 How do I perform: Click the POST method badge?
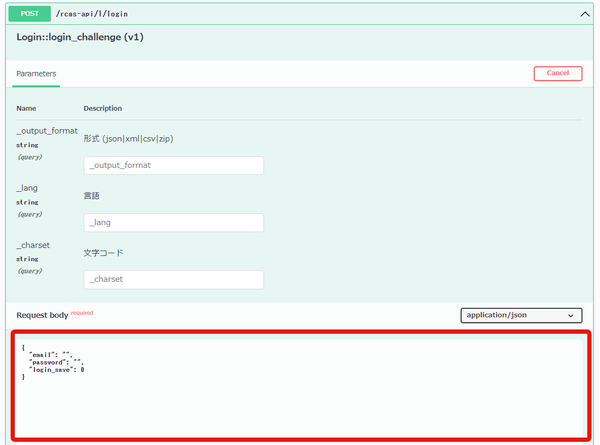point(29,14)
